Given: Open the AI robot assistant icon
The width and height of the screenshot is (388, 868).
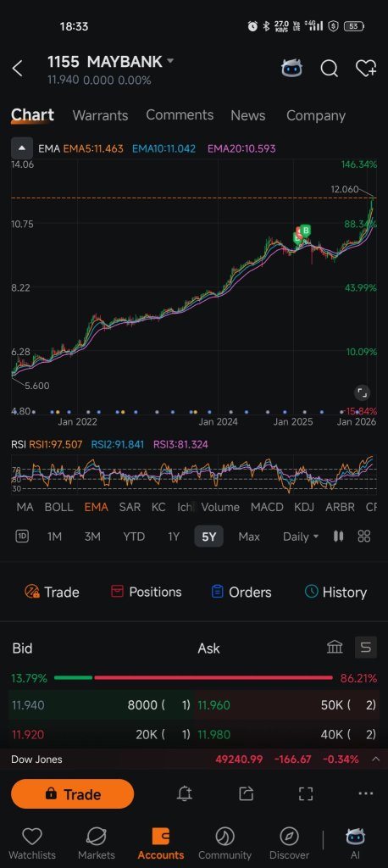Looking at the screenshot, I should tap(291, 68).
